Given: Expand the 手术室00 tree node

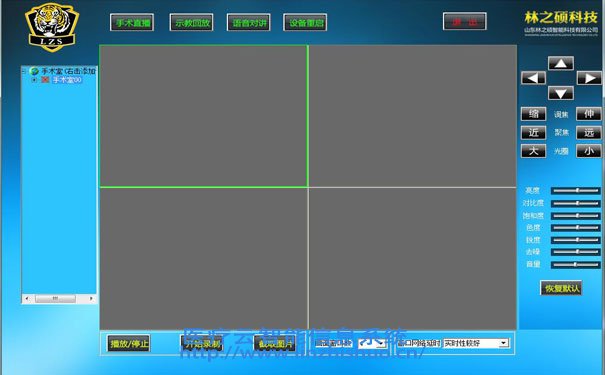Looking at the screenshot, I should (x=34, y=80).
